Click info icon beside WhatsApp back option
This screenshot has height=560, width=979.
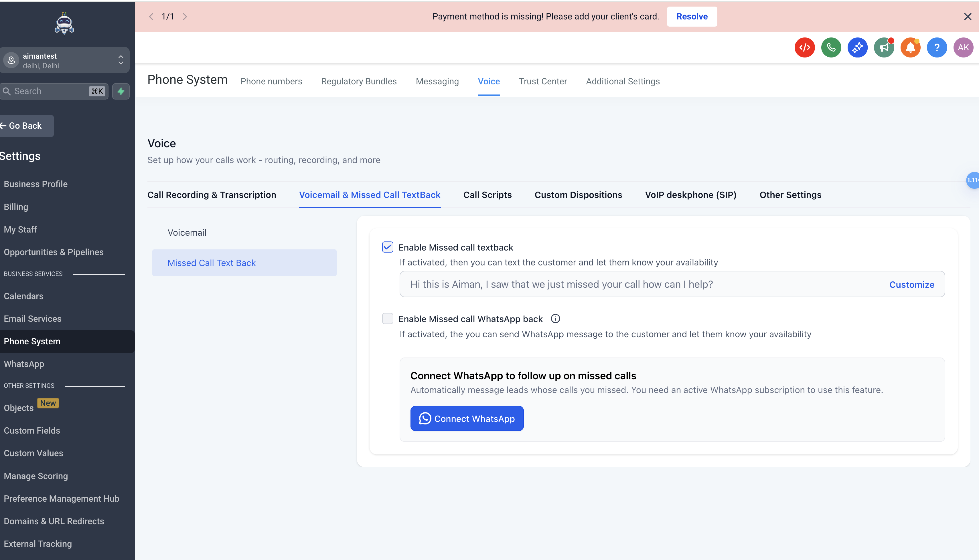pyautogui.click(x=555, y=318)
